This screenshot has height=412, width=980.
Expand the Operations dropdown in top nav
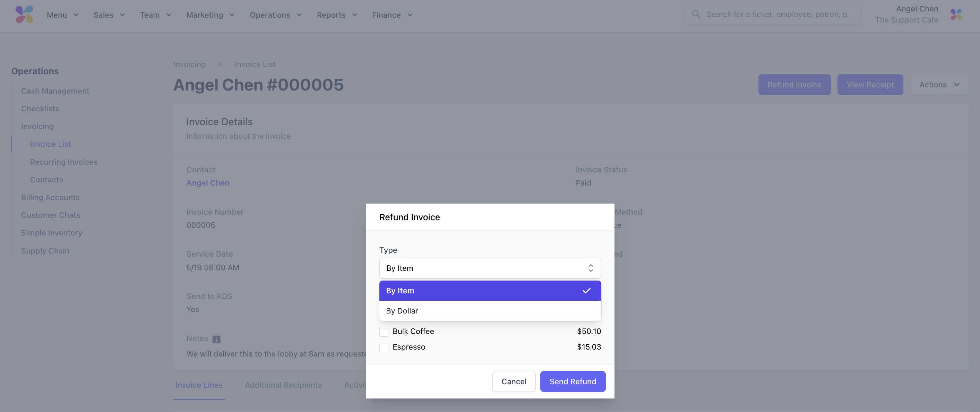[275, 15]
